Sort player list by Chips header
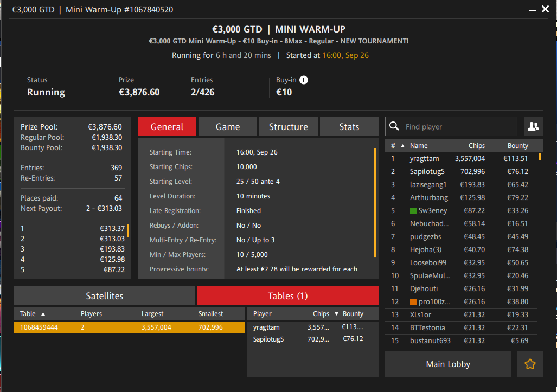This screenshot has height=392, width=557. (x=476, y=146)
